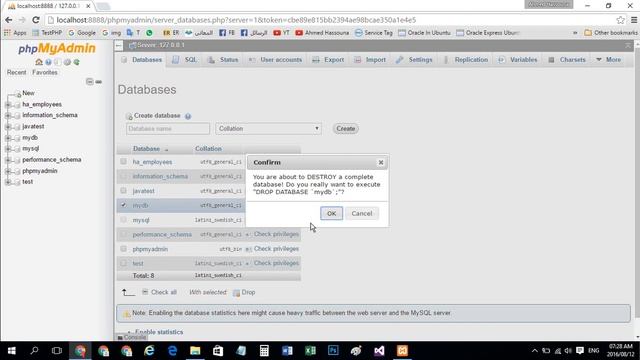
Task: Expand the ha_employees tree node
Action: tap(8, 105)
